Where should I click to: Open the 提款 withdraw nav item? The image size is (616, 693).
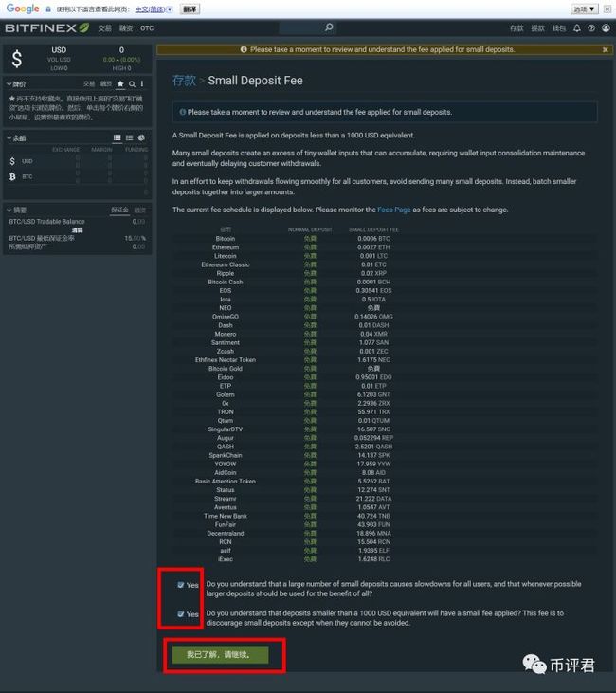pyautogui.click(x=537, y=28)
